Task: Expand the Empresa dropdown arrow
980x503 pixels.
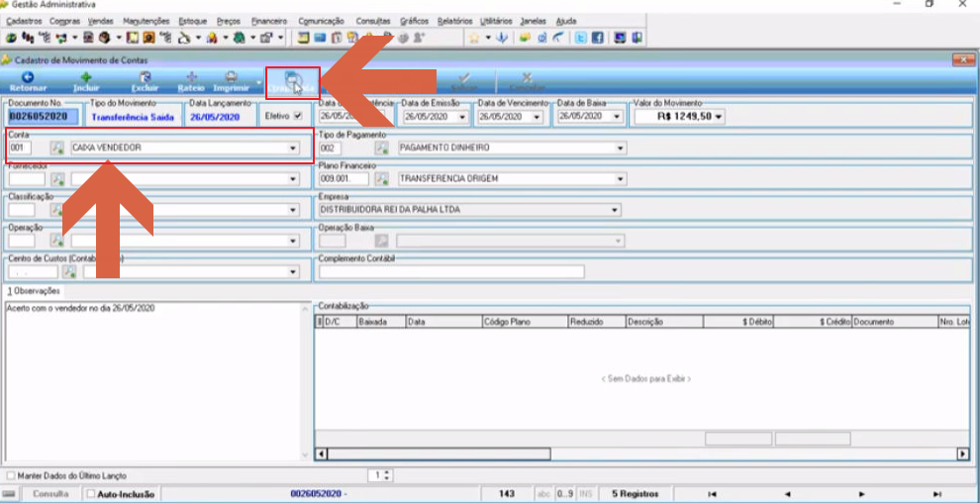Action: pyautogui.click(x=615, y=210)
